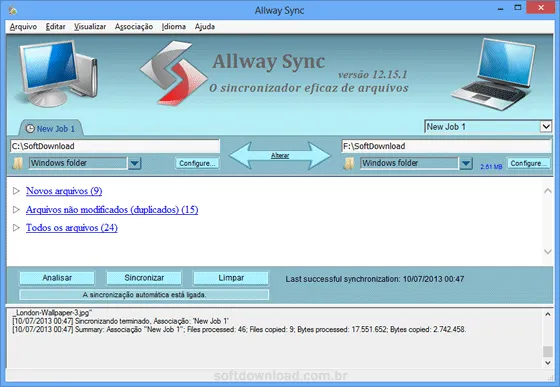Click the F:\SoftDownload path field

pyautogui.click(x=446, y=146)
